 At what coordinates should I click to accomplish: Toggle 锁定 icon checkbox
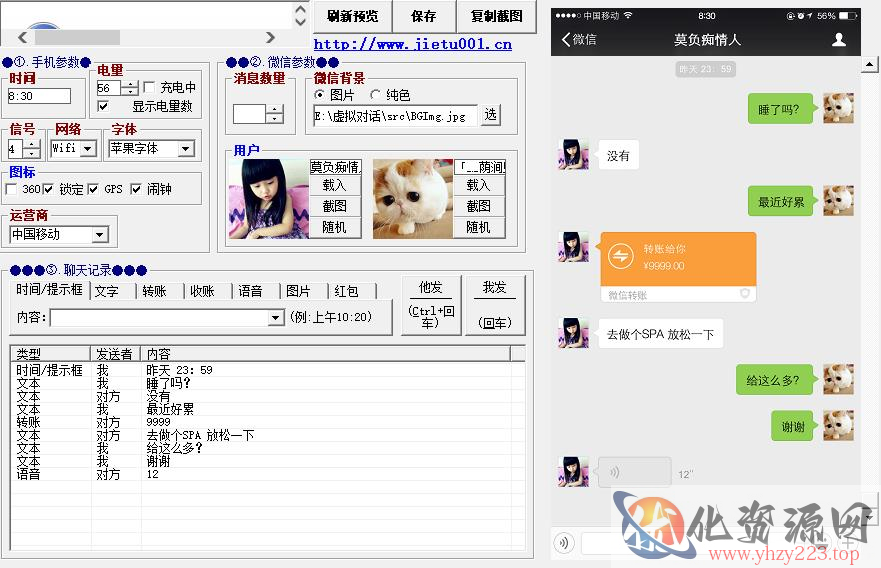coord(48,189)
